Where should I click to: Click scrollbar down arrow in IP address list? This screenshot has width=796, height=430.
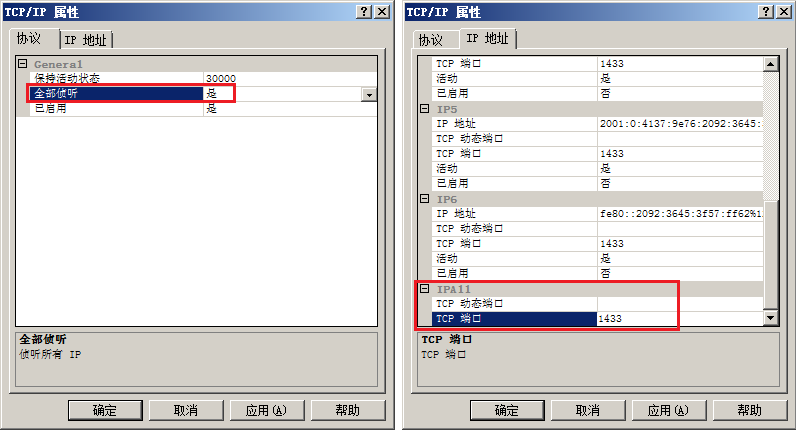(x=771, y=318)
